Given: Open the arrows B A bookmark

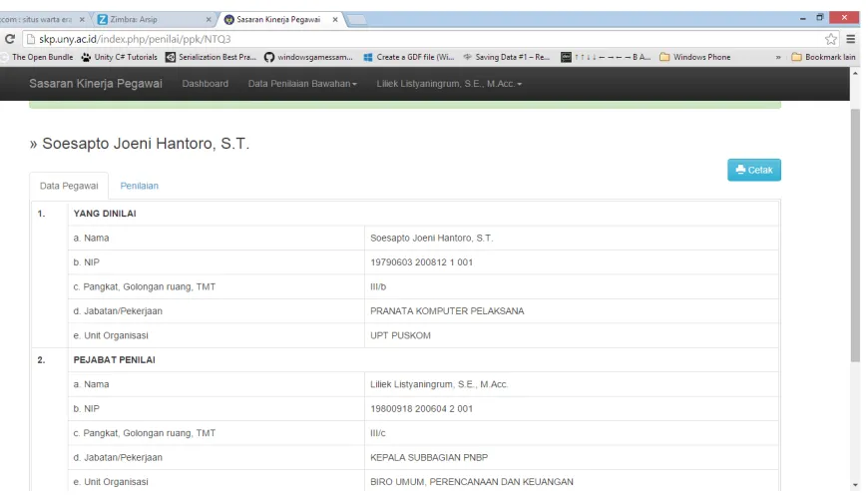Looking at the screenshot, I should tap(606, 57).
